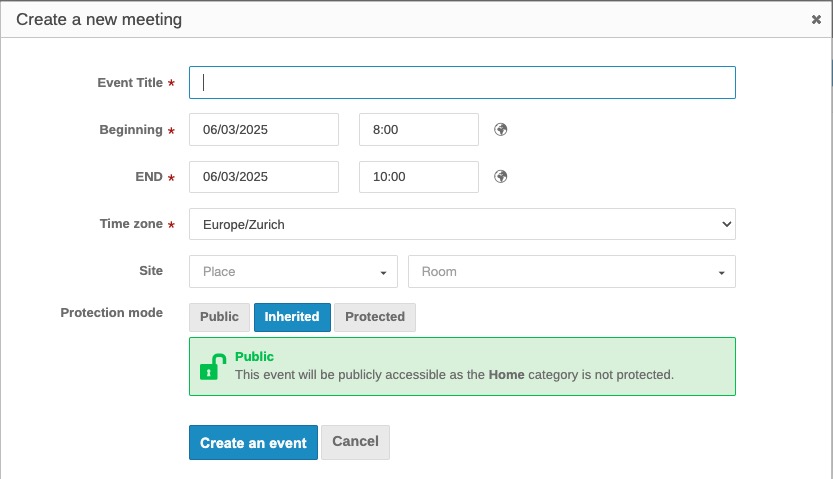Click the globe icon beside END time
The width and height of the screenshot is (833, 479).
(x=501, y=177)
